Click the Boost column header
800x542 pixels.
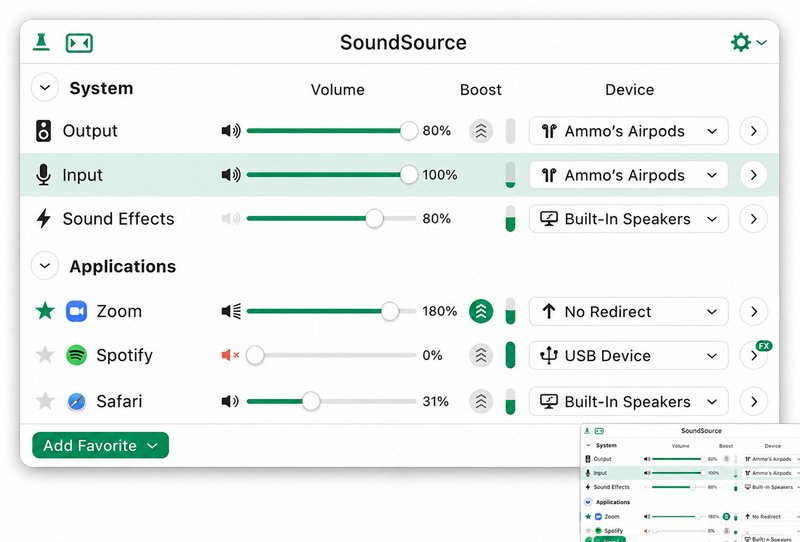click(481, 90)
